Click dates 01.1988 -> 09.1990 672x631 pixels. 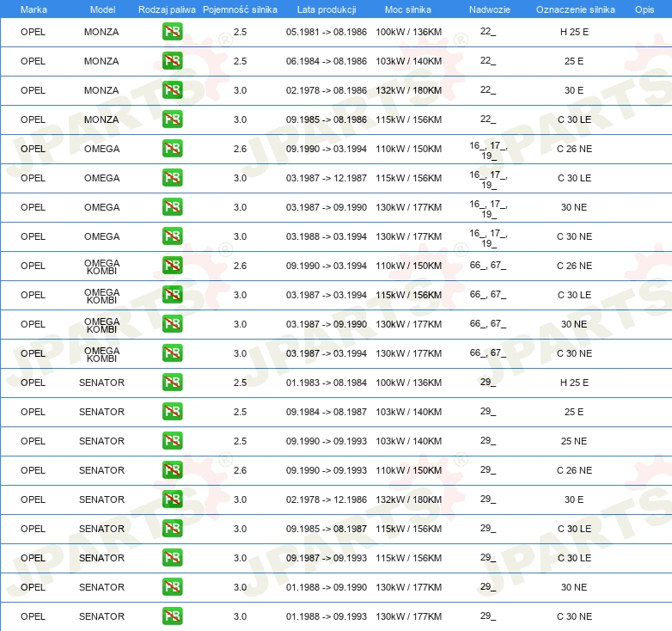pos(327,587)
